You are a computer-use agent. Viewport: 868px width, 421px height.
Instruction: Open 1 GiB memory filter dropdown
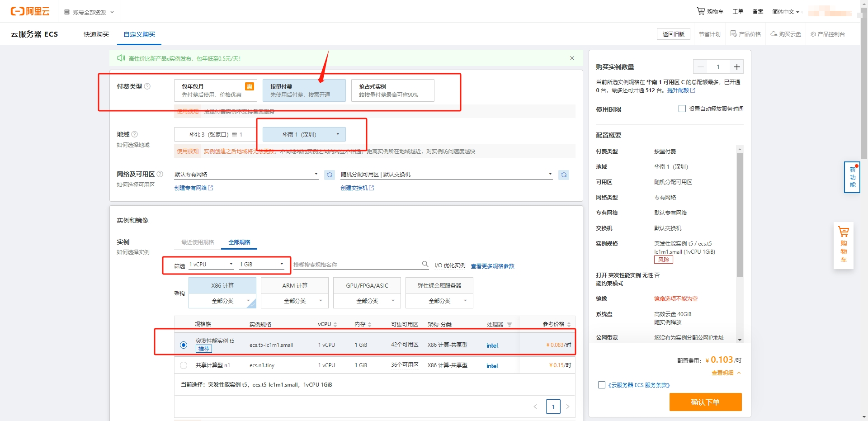coord(262,264)
